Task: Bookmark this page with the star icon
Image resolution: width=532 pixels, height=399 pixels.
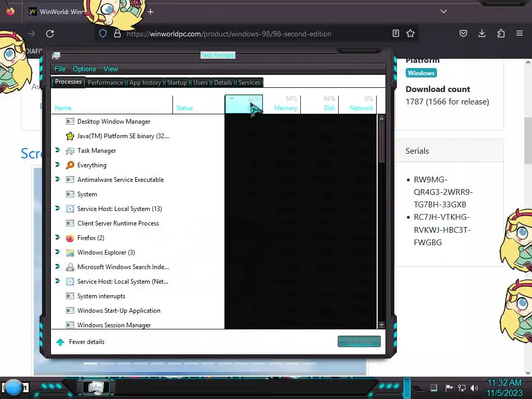Action: 410,34
